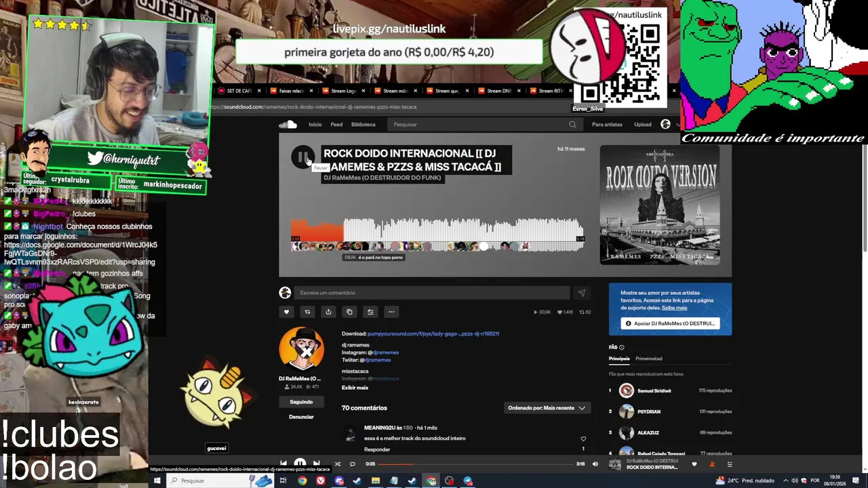This screenshot has height=488, width=868.
Task: Toggle shuffle in the bottom player
Action: coord(337,464)
